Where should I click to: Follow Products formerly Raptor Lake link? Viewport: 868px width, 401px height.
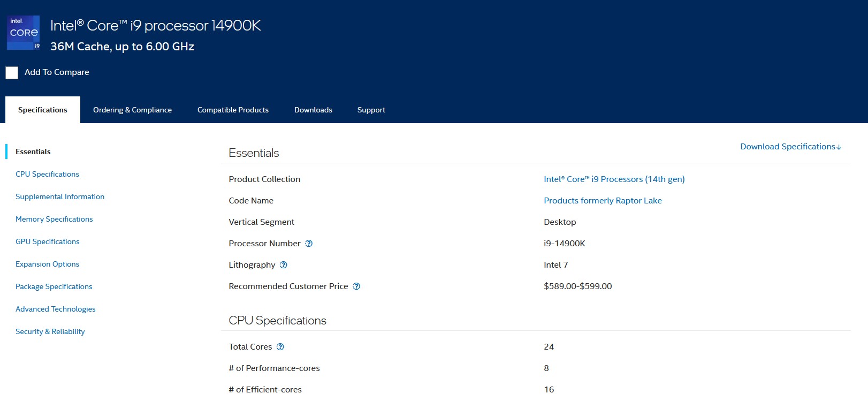603,201
